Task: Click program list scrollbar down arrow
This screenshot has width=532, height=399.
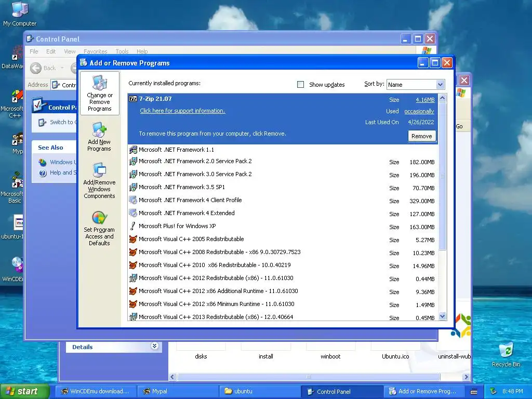Action: [442, 316]
